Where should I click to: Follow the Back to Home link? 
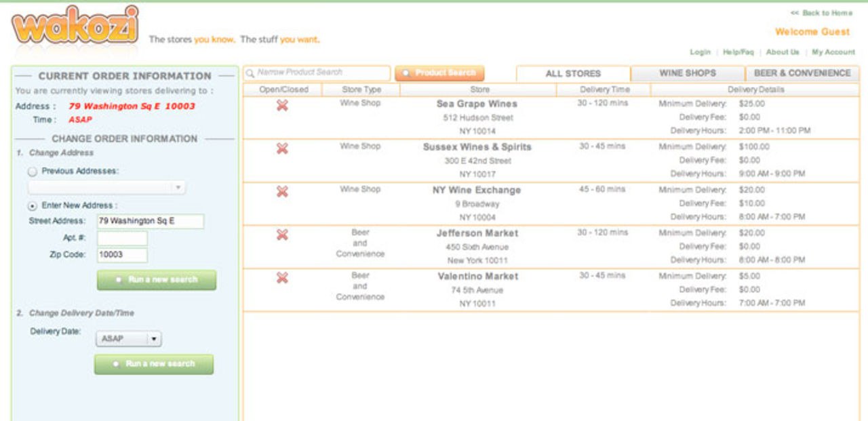coord(821,13)
